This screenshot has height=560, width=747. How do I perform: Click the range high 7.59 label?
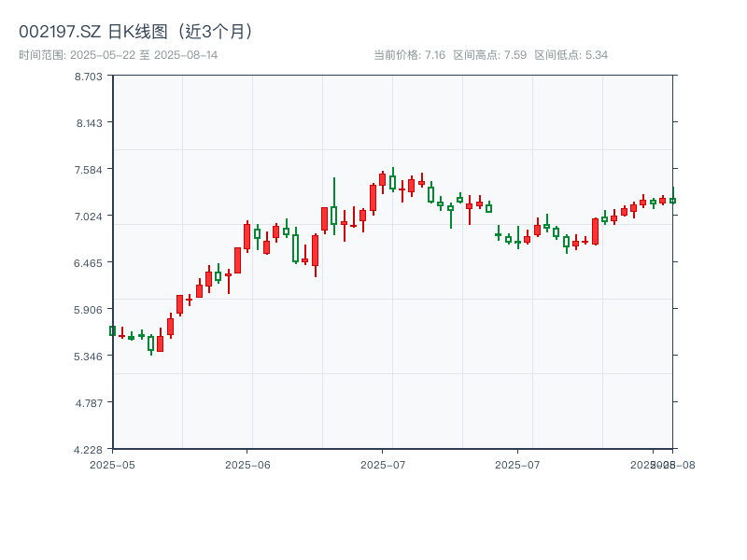(x=490, y=55)
